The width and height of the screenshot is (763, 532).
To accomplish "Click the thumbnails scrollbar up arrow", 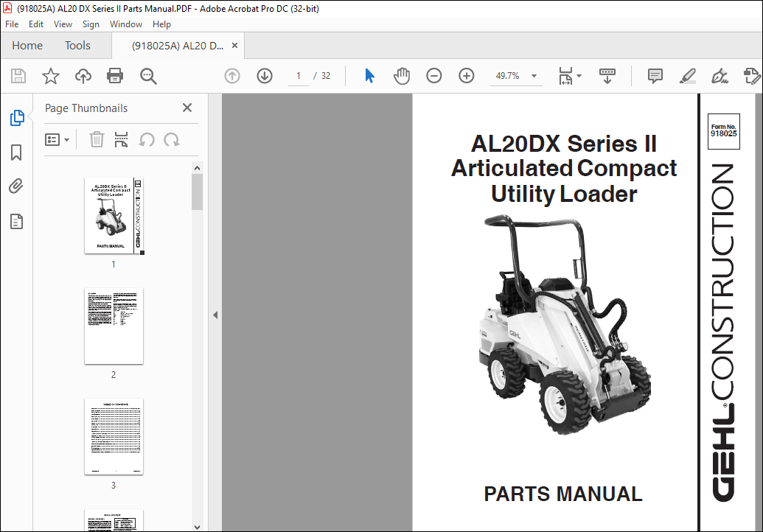I will tap(197, 168).
